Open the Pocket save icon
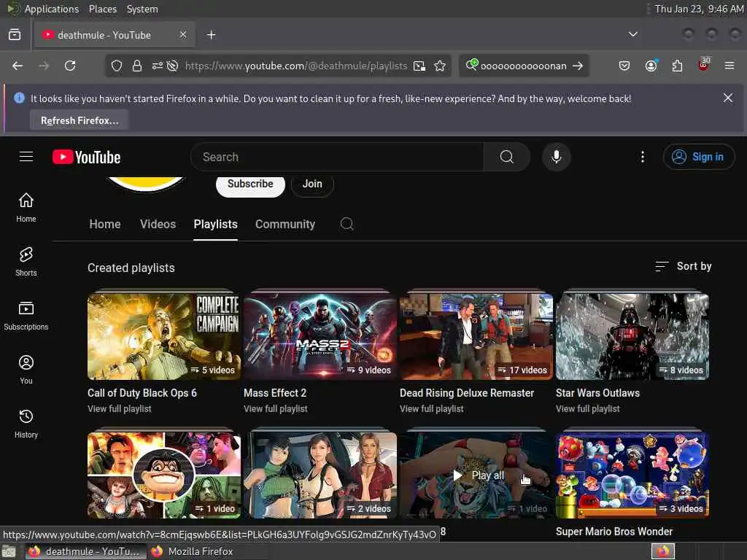 (624, 66)
